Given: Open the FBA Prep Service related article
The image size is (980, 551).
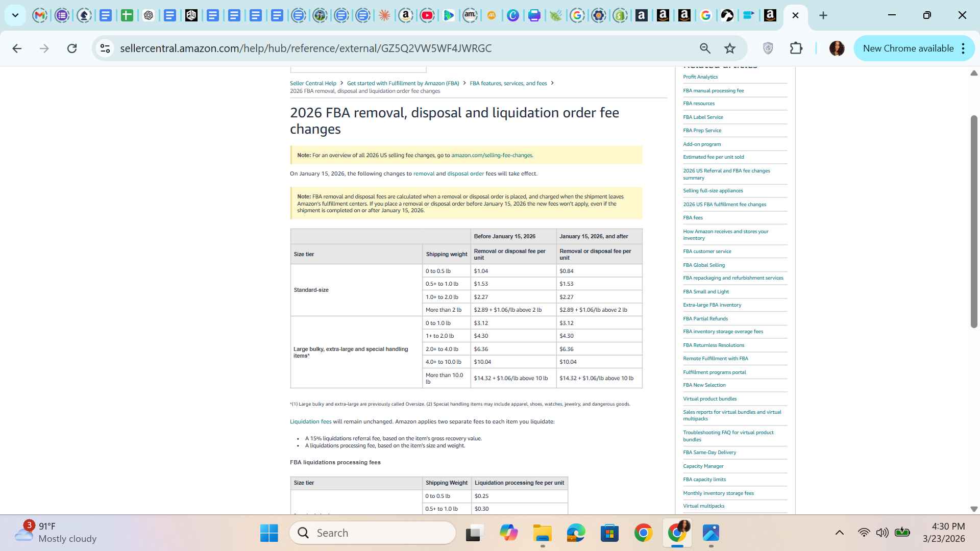Looking at the screenshot, I should 702,131.
